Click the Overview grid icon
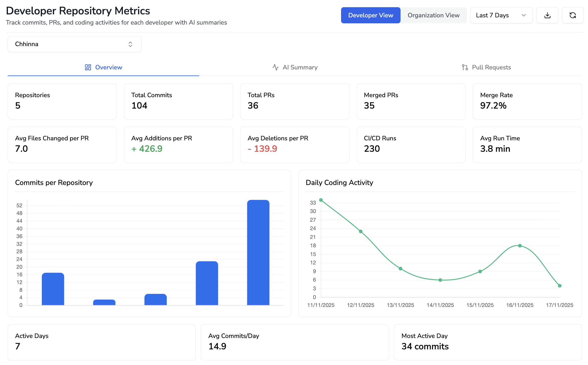 tap(88, 67)
